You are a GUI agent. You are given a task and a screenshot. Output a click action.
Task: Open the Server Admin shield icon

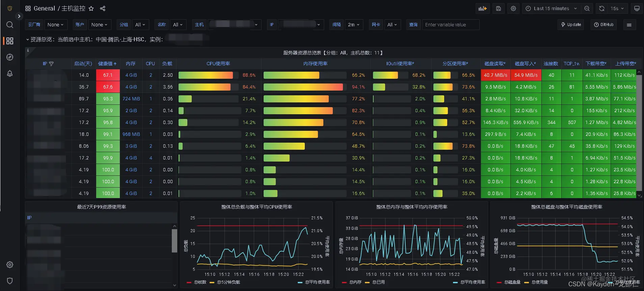point(10,281)
